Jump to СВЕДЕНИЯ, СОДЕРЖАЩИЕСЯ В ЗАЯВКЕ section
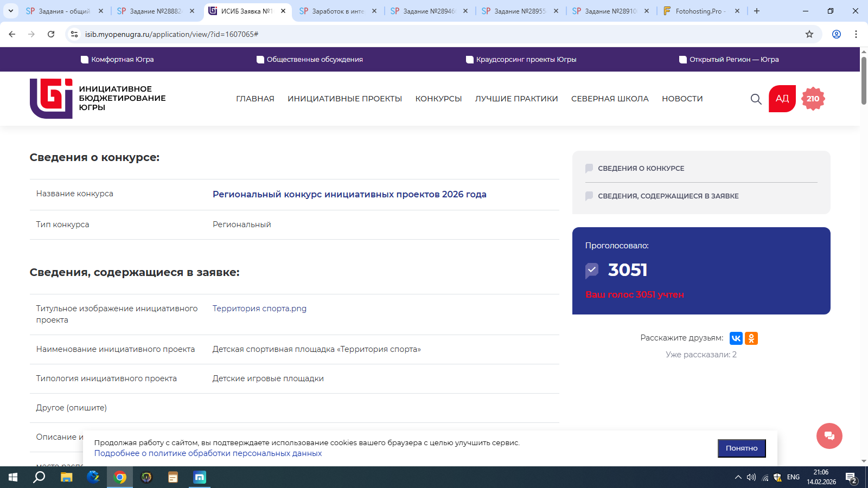Screen dimensions: 868x488 click(x=668, y=196)
